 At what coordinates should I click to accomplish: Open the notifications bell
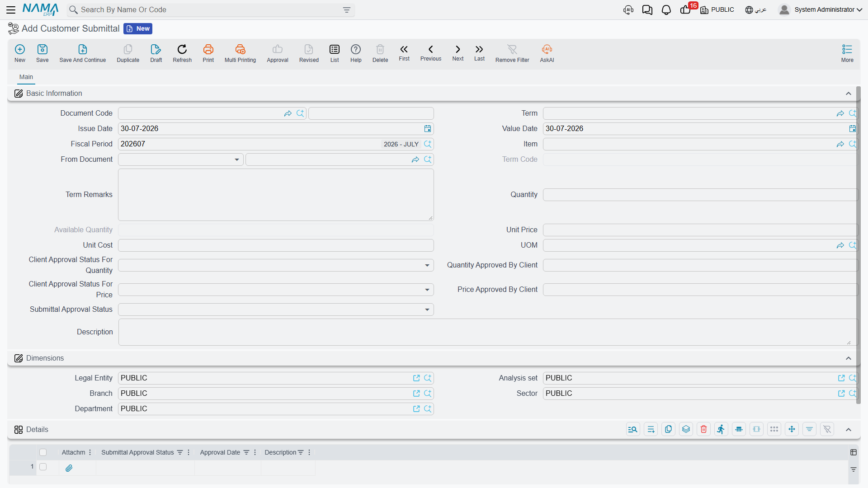tap(666, 10)
